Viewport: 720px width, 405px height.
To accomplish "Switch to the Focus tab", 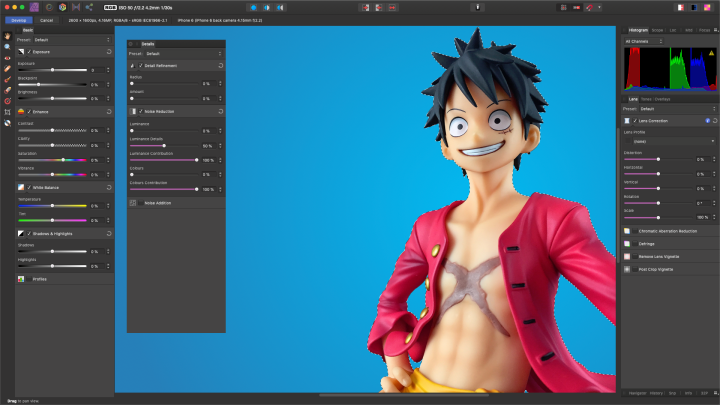I will 704,30.
